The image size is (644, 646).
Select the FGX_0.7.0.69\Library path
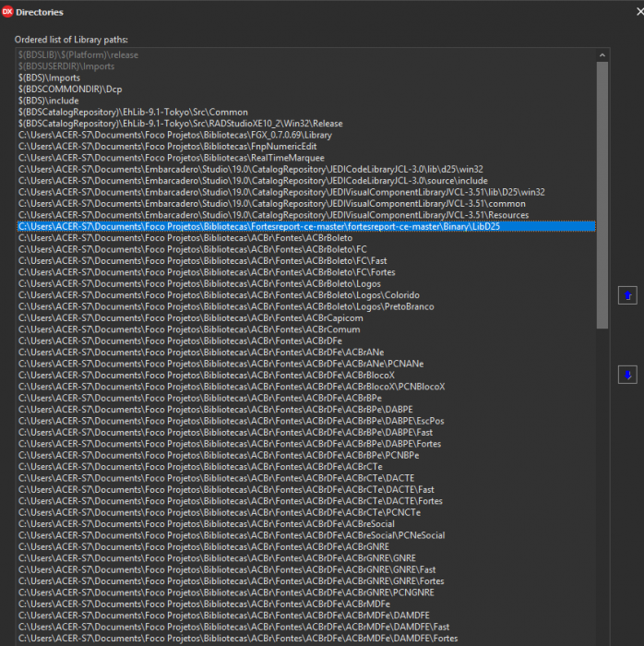pyautogui.click(x=306, y=135)
